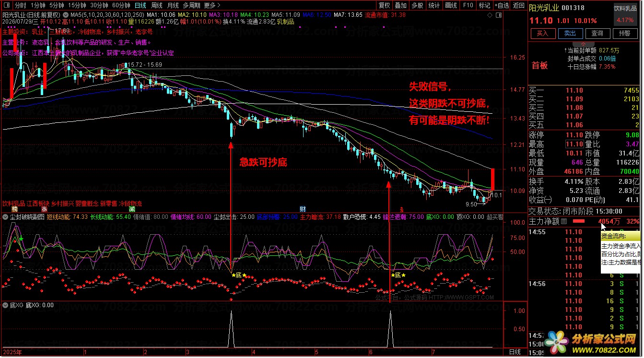Add stock with the +自选 button

click(502, 6)
